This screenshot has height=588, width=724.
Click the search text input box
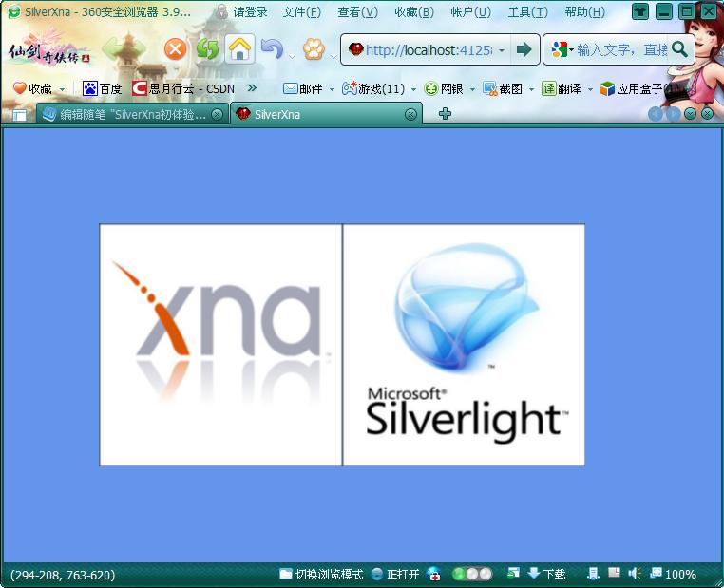(622, 49)
